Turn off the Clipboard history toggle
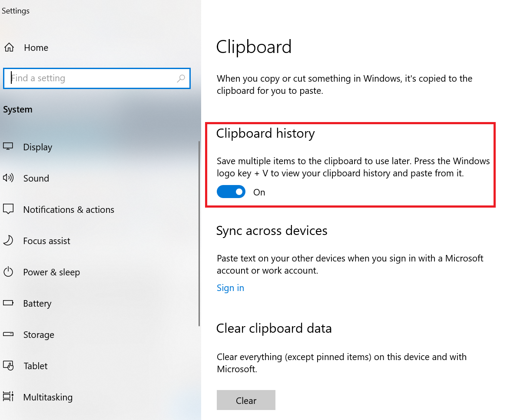 231,192
